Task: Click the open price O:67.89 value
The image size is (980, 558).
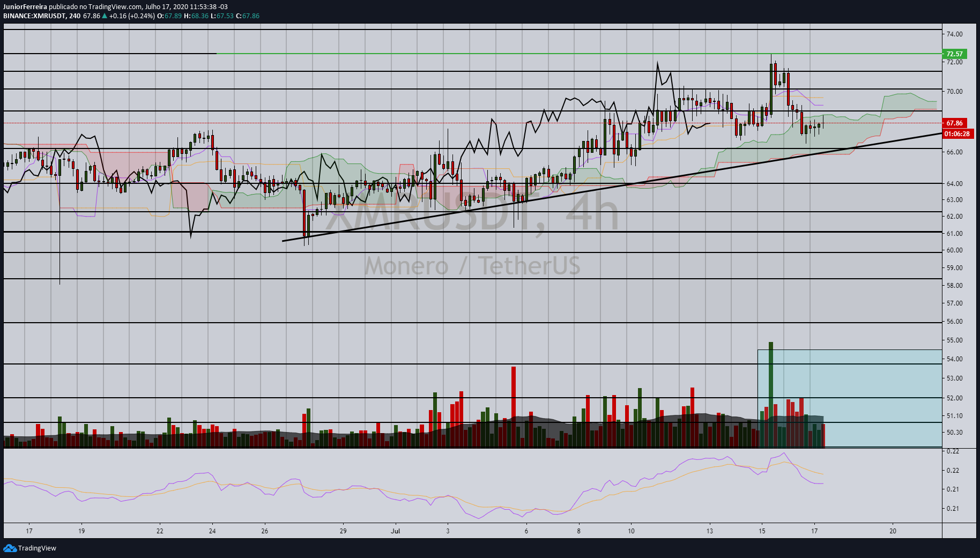Action: pos(169,16)
